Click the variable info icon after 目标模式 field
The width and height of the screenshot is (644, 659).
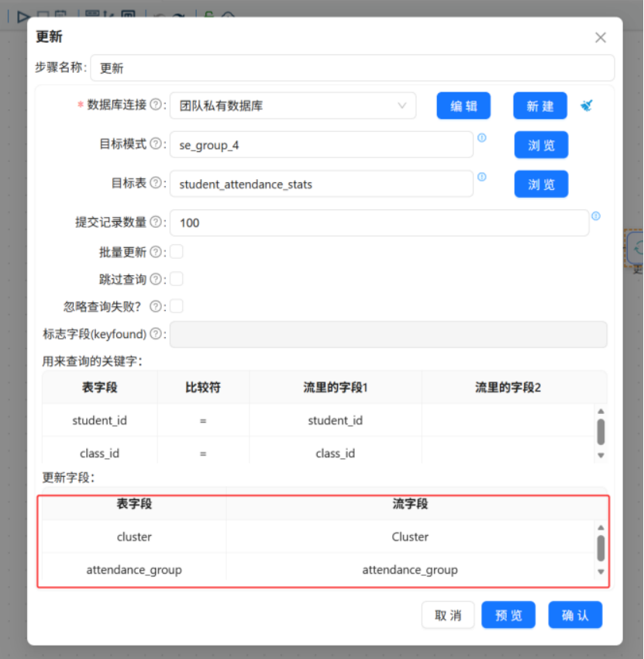[482, 137]
